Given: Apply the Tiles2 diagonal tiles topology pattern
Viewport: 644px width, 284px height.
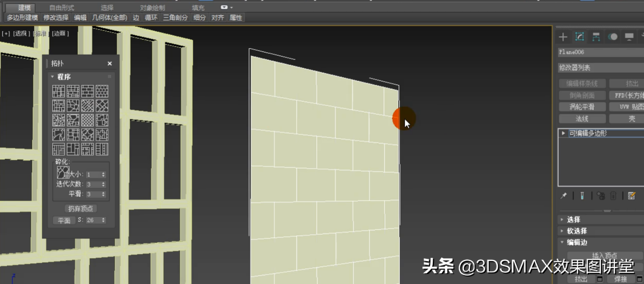Looking at the screenshot, I should coord(102,106).
